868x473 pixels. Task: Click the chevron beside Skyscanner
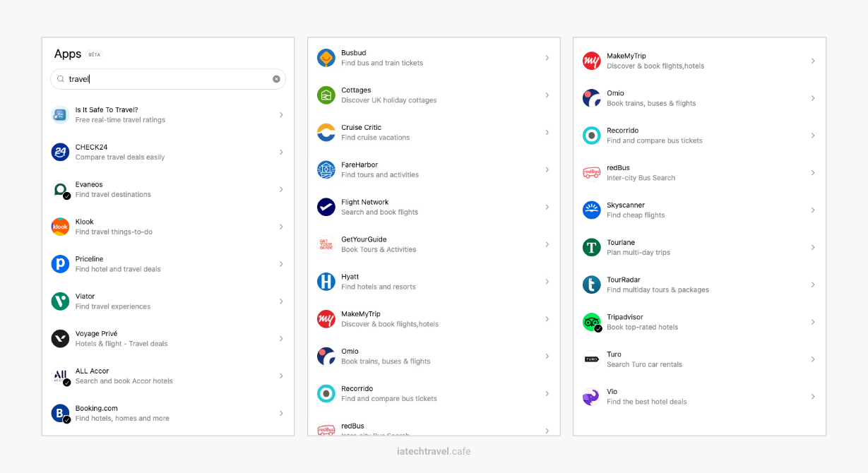pyautogui.click(x=812, y=210)
